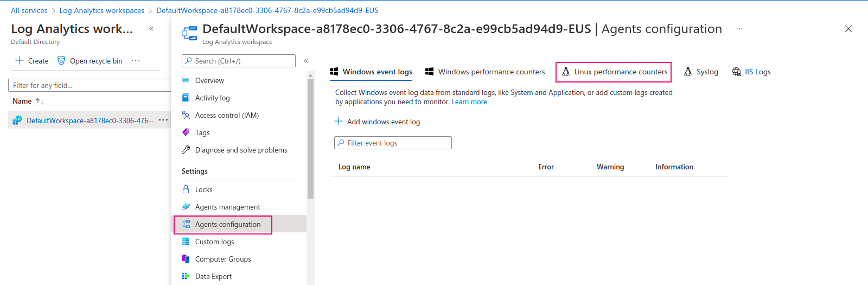Viewport: 868px width, 285px height.
Task: Click the workspace icon in the page header
Action: (x=189, y=33)
